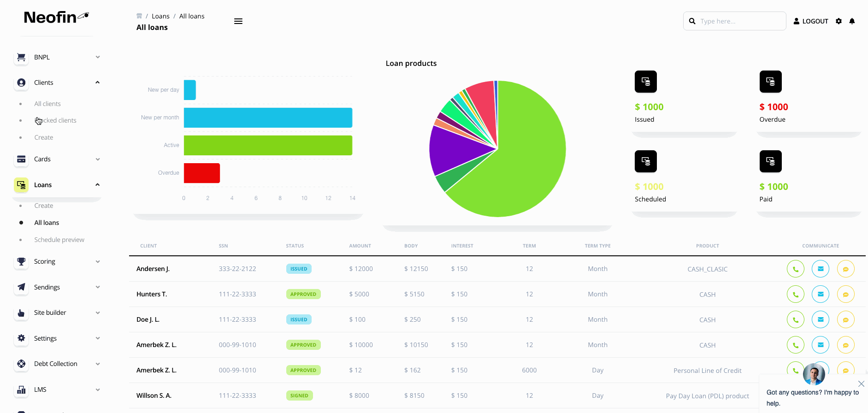Click the Issued loans card icon
The image size is (868, 413).
click(645, 82)
